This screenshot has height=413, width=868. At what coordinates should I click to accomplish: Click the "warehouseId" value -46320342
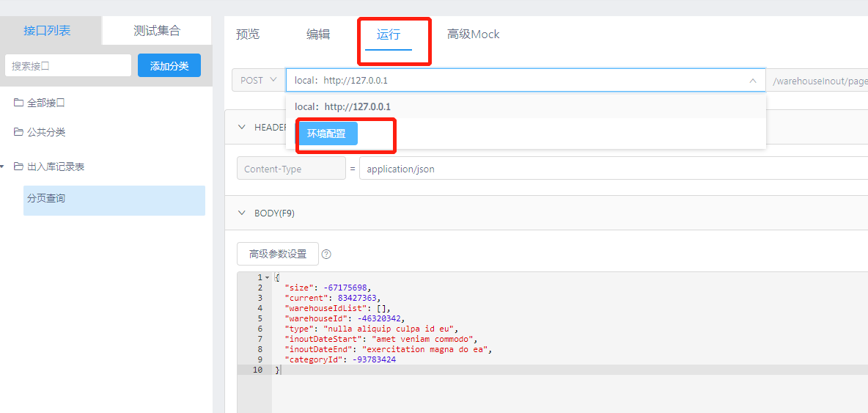coord(378,318)
